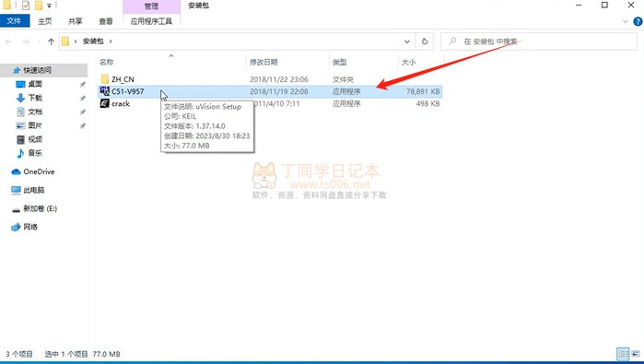Open the 应用程序工具 ribbon tab
644x364 pixels.
coord(151,21)
